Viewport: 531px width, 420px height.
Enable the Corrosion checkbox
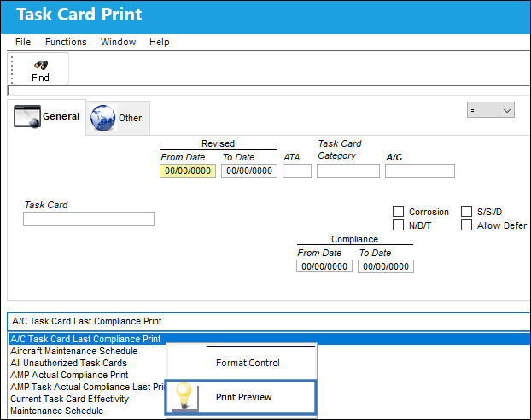coord(398,212)
